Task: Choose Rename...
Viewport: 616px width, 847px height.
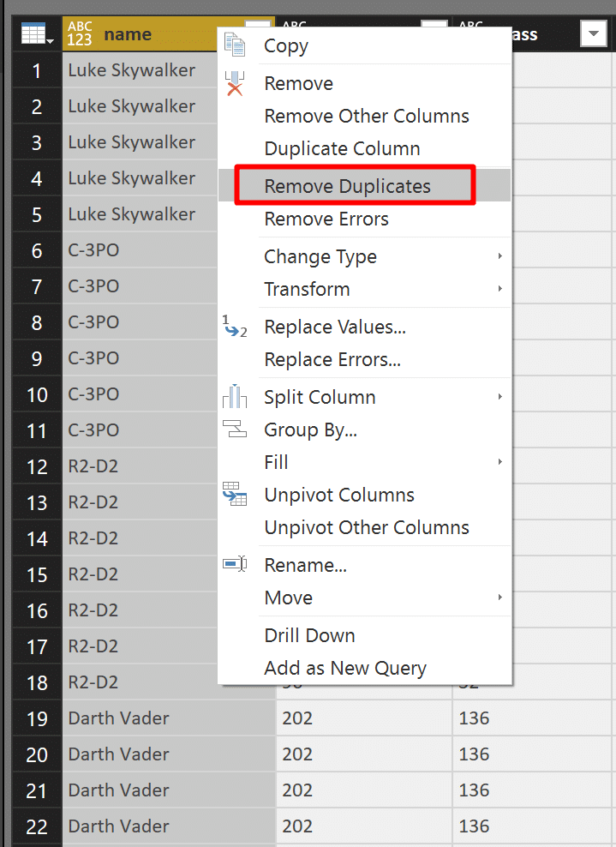Action: [x=364, y=565]
